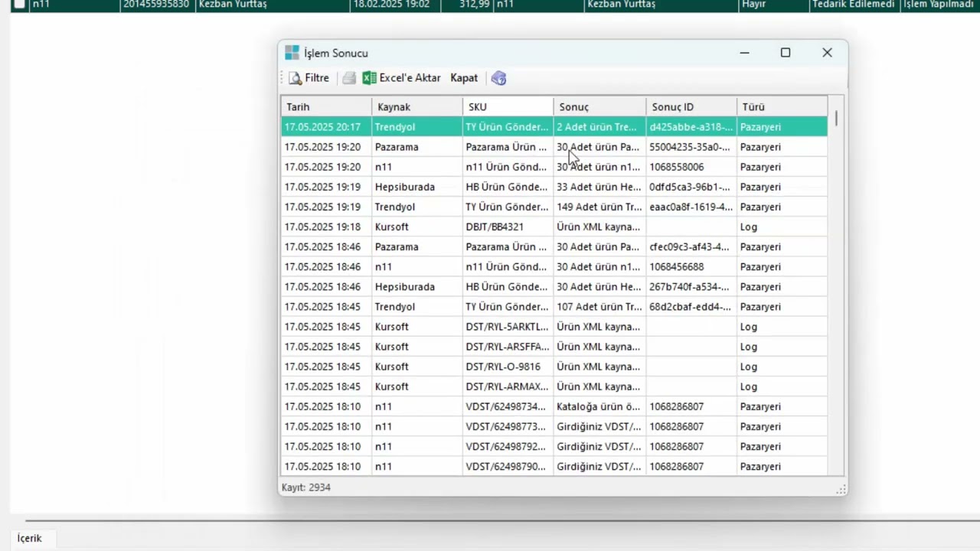Viewport: 980px width, 551px height.
Task: Switch to the İçerik tab
Action: pyautogui.click(x=30, y=539)
